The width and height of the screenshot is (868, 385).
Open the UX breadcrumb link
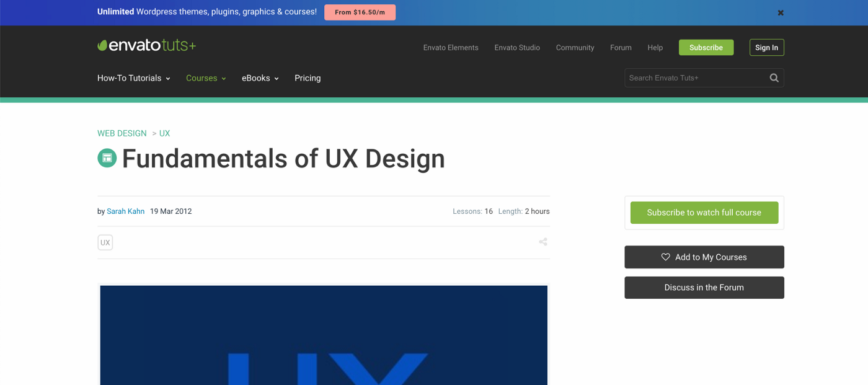164,133
